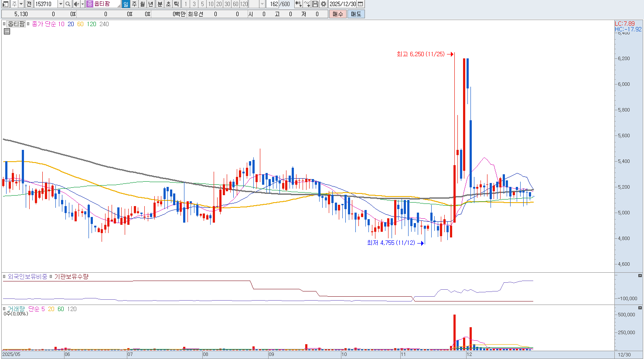This screenshot has width=644, height=359.
Task: Click the candle chart add-indicator icon
Action: coord(298,4)
